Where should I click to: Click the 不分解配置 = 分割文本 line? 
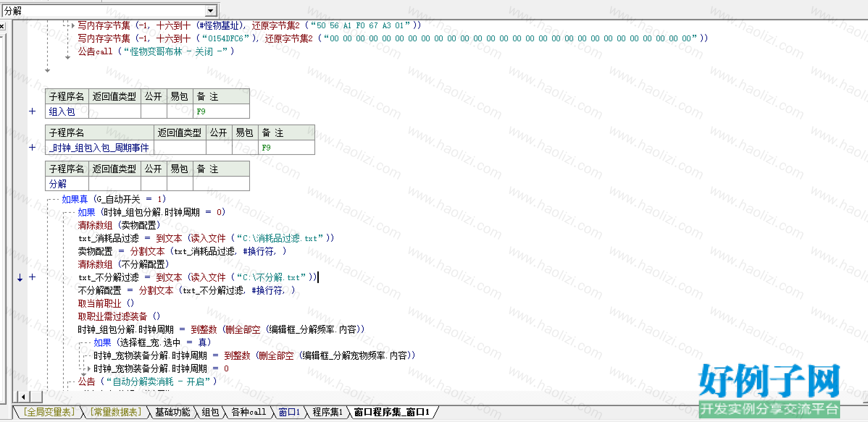click(186, 290)
